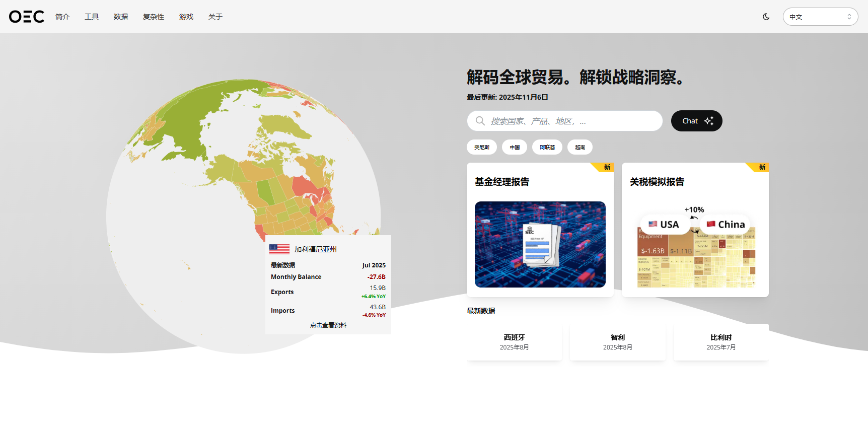This screenshot has height=426, width=868.
Task: Open the 基金经理报告 card image
Action: (540, 244)
